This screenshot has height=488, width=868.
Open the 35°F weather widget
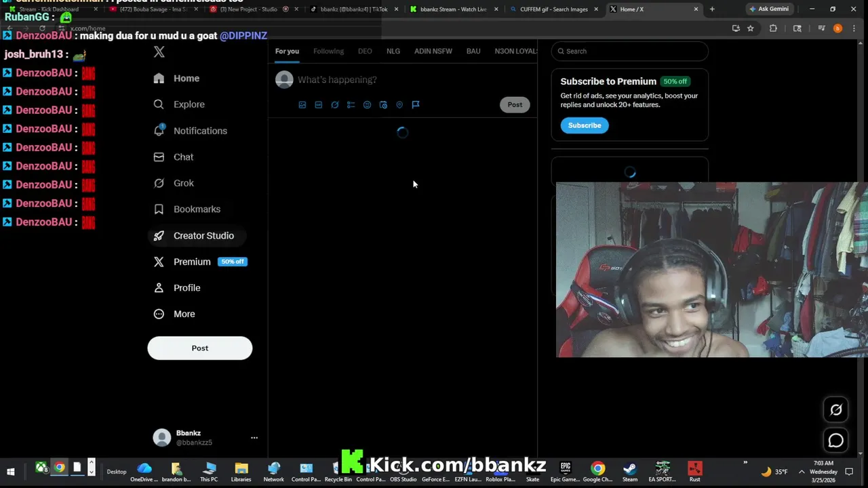(774, 472)
